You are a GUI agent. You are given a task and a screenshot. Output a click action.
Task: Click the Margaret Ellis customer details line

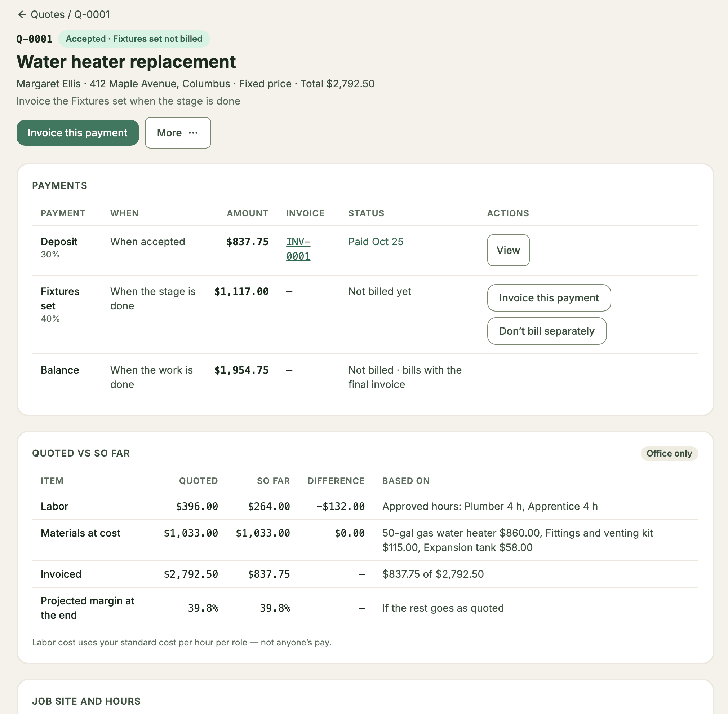tap(195, 84)
